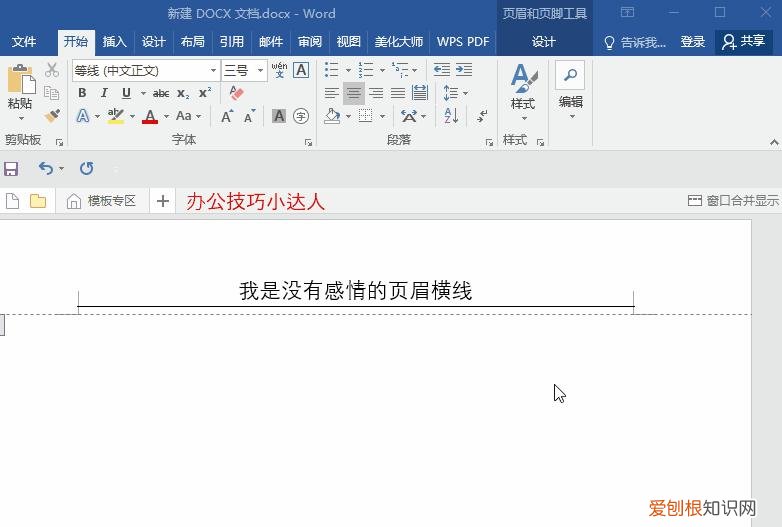
Task: Open the Change Case Aa menu
Action: coord(188,116)
